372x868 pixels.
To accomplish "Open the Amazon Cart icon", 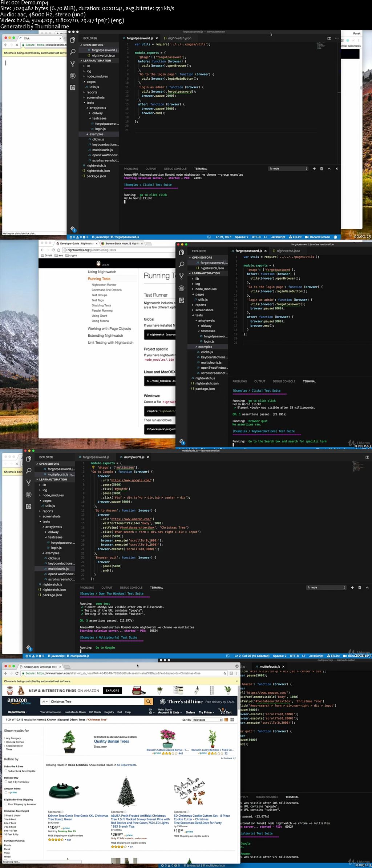I will click(225, 711).
